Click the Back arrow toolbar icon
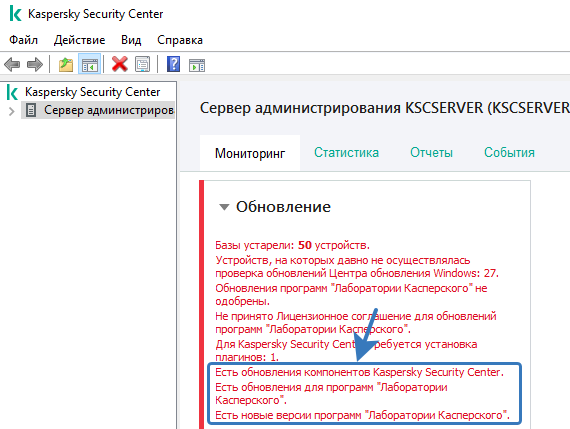 click(x=12, y=65)
